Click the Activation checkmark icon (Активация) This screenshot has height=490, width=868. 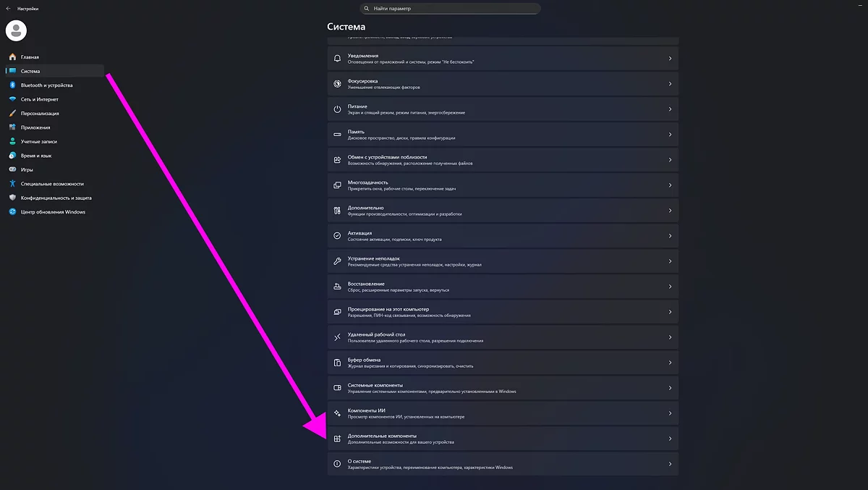(x=337, y=236)
